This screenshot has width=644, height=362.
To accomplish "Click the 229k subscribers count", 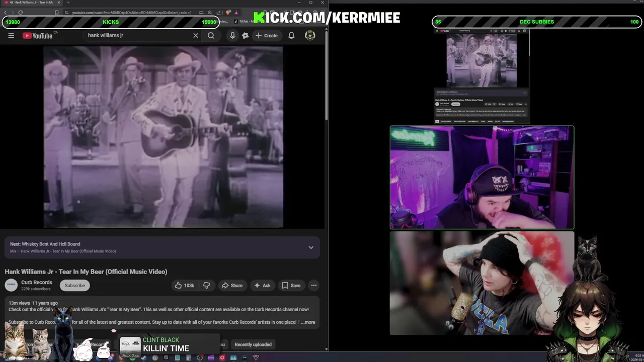I will coord(36,289).
